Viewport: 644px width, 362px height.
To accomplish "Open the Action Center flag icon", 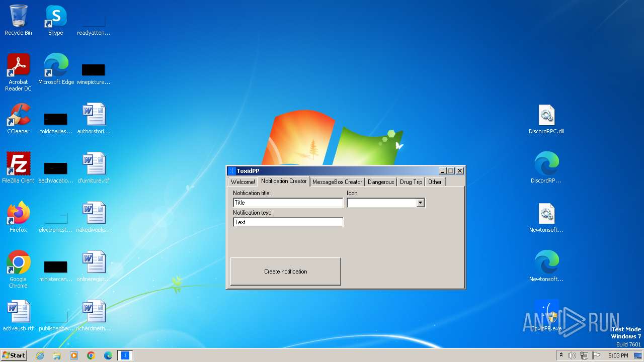I will (596, 355).
